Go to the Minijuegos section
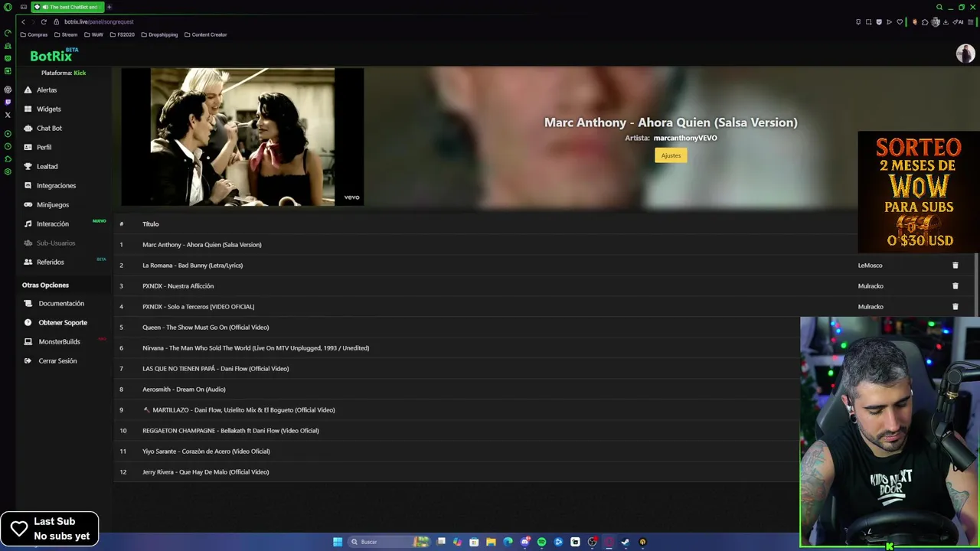Viewport: 980px width, 551px height. tap(53, 204)
